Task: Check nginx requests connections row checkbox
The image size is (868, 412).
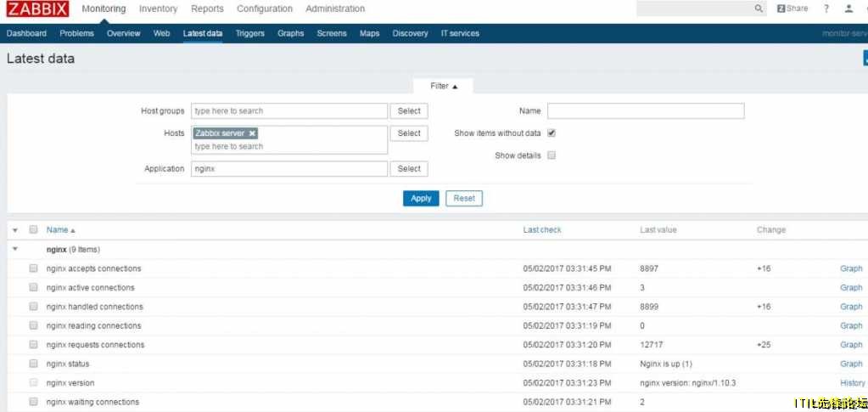Action: pos(33,344)
